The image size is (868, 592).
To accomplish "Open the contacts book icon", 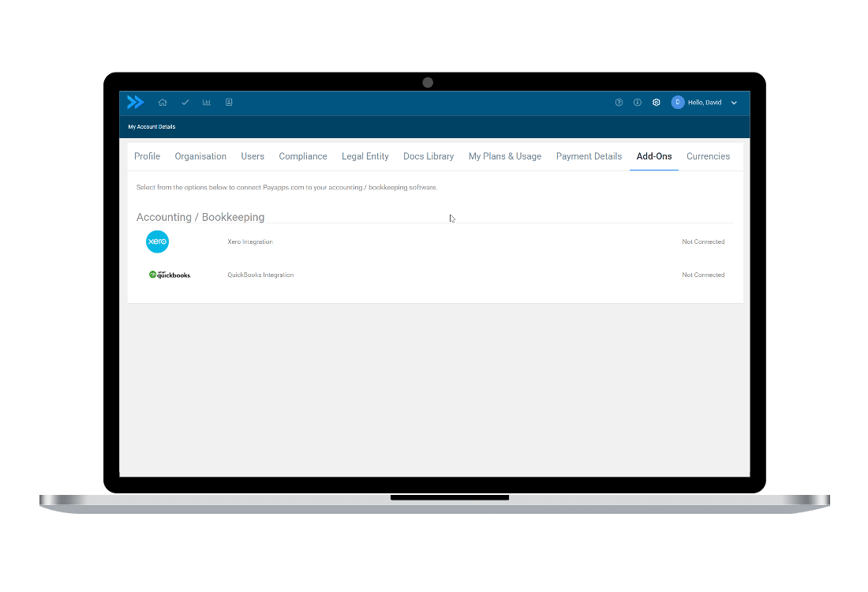I will (229, 103).
